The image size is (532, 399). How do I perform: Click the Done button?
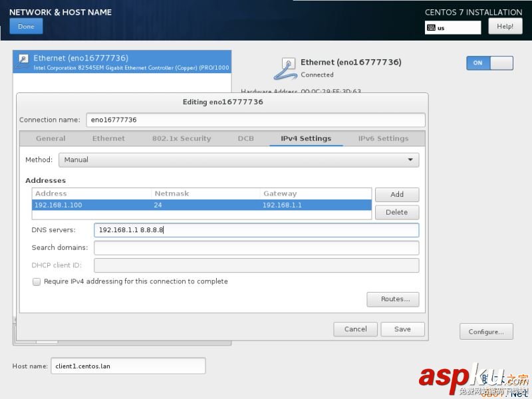coord(26,26)
